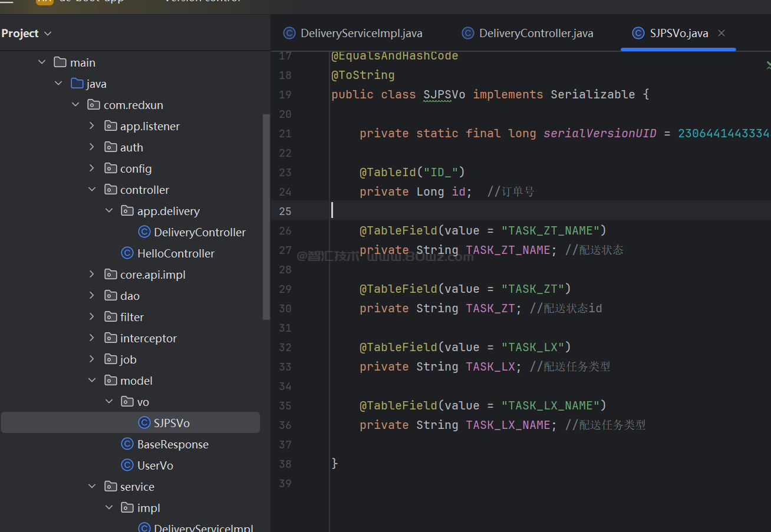The width and height of the screenshot is (771, 532).
Task: Expand the interceptor package
Action: 91,338
